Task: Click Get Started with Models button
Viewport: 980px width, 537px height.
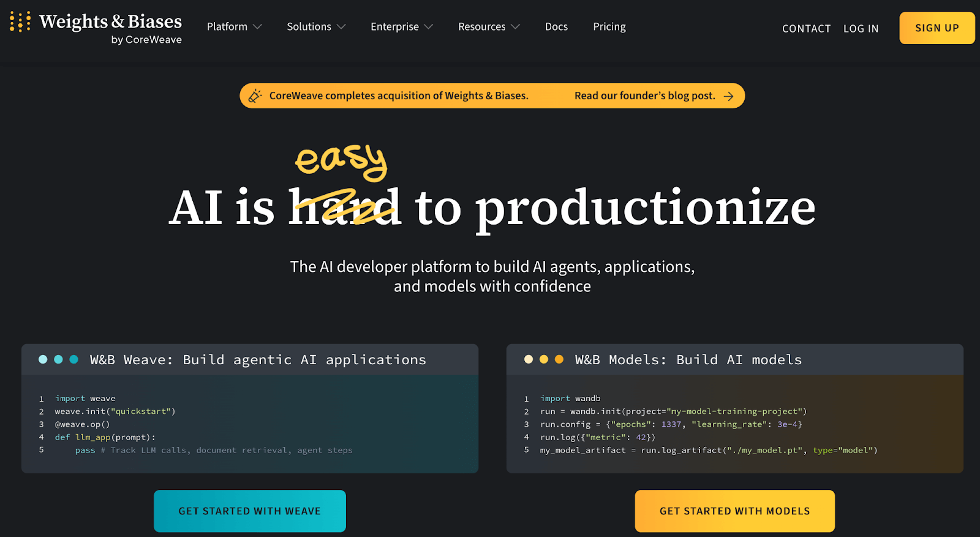Action: pos(734,511)
